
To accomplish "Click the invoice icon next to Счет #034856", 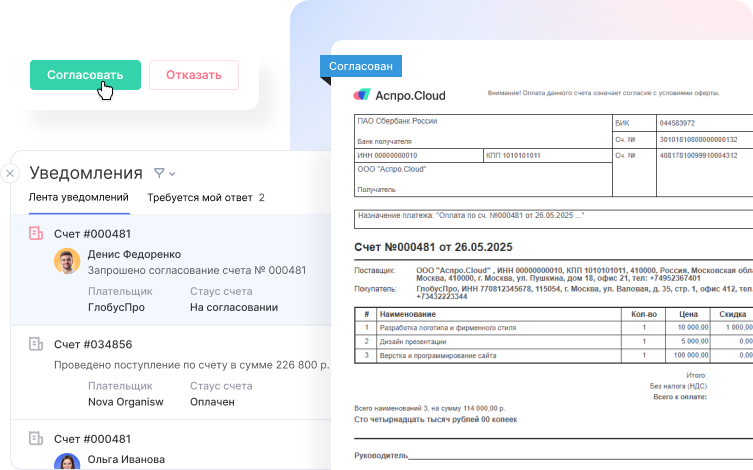I will point(36,344).
